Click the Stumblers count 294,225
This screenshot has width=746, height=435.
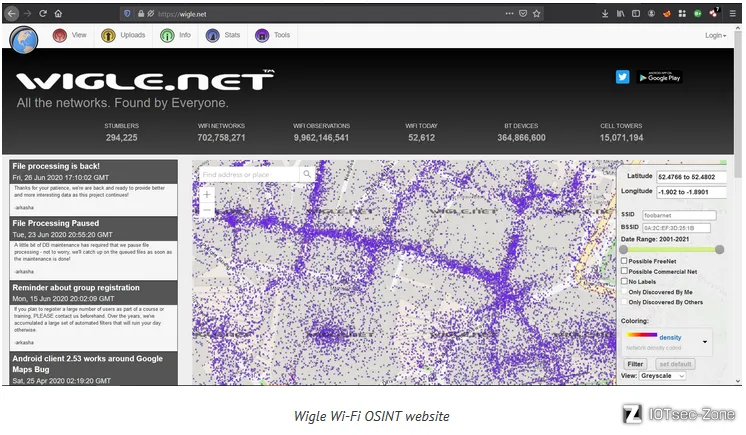click(121, 138)
